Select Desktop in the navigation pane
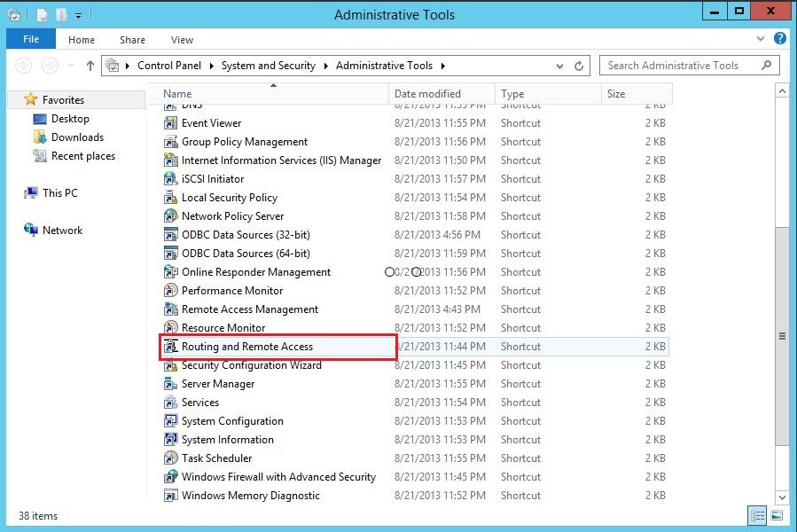This screenshot has width=797, height=532. (70, 119)
